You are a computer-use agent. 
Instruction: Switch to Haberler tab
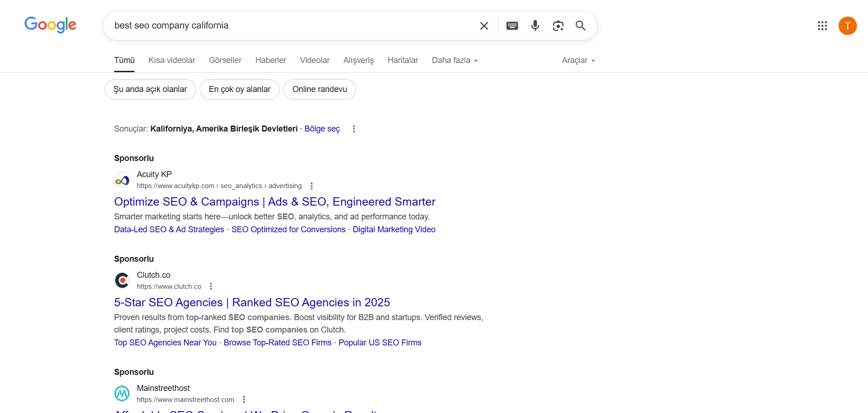[x=271, y=60]
